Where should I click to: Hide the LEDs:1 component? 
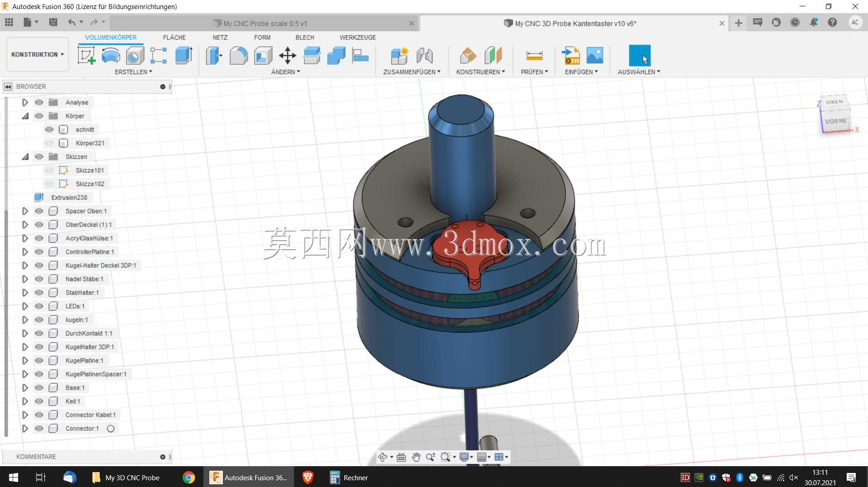(x=39, y=306)
